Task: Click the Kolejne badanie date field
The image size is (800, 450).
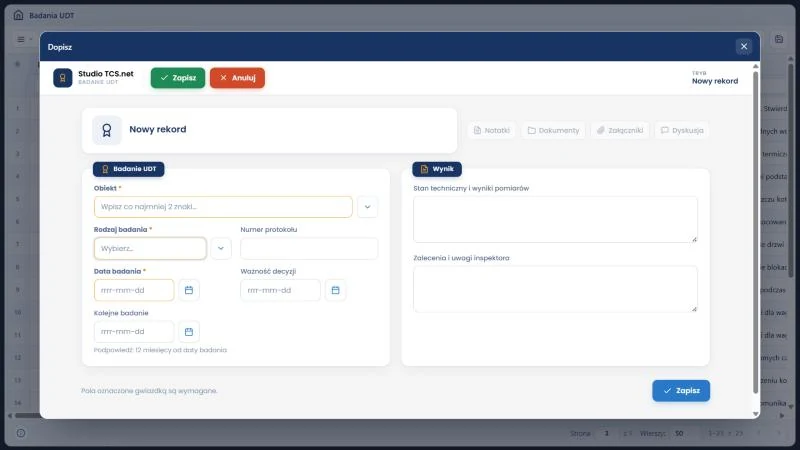Action: pyautogui.click(x=134, y=332)
